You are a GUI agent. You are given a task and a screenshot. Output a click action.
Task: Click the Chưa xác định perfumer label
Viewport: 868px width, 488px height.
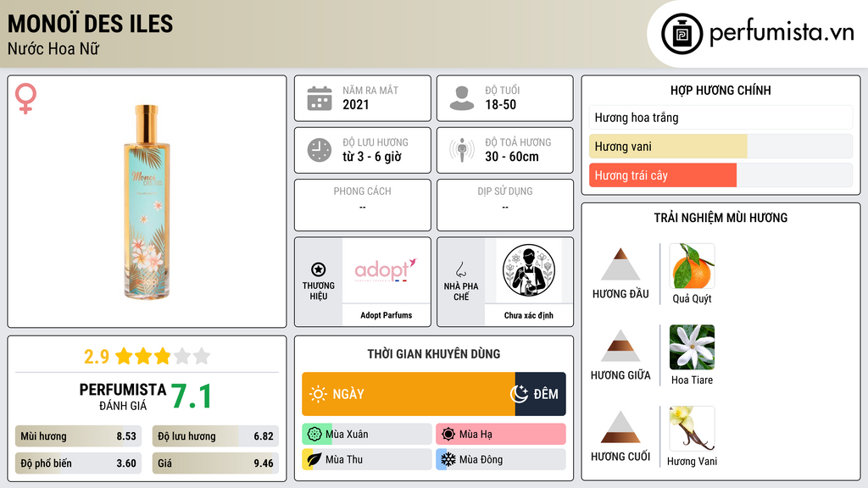click(x=529, y=315)
